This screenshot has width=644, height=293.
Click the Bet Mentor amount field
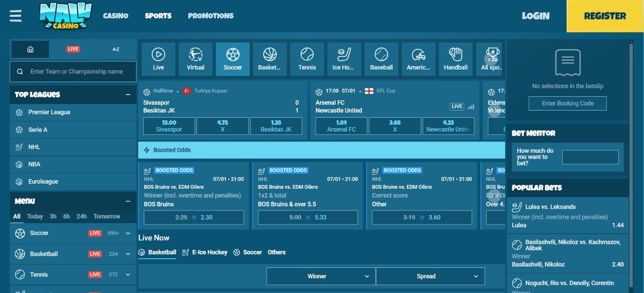tap(590, 157)
